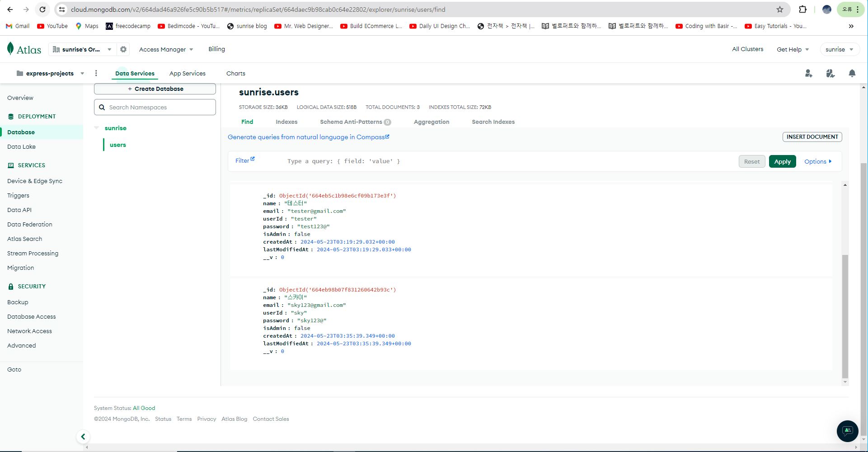The height and width of the screenshot is (452, 868).
Task: Open site info icon in address bar
Action: click(62, 9)
